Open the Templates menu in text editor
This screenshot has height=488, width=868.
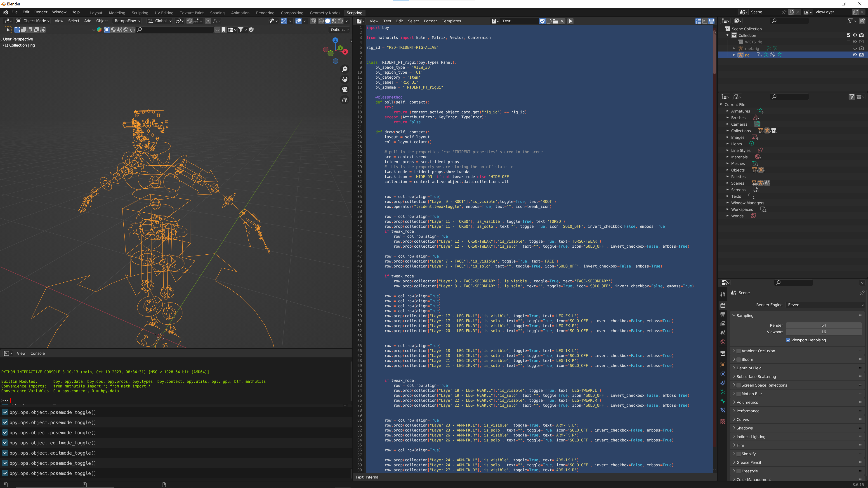(451, 21)
